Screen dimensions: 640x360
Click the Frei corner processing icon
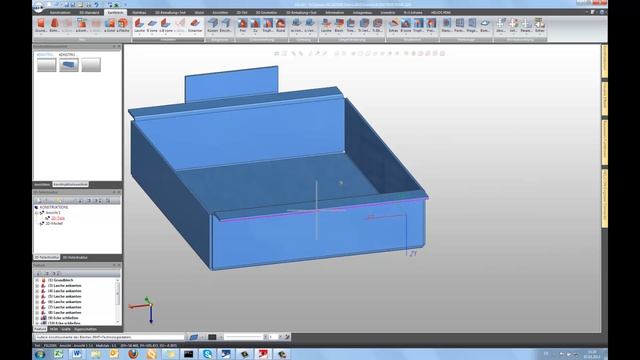(243, 24)
